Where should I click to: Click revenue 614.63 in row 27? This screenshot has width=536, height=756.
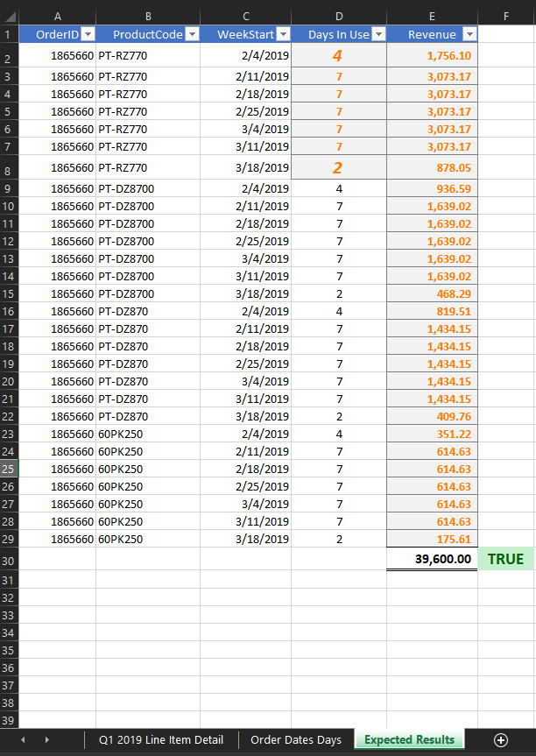coord(432,504)
